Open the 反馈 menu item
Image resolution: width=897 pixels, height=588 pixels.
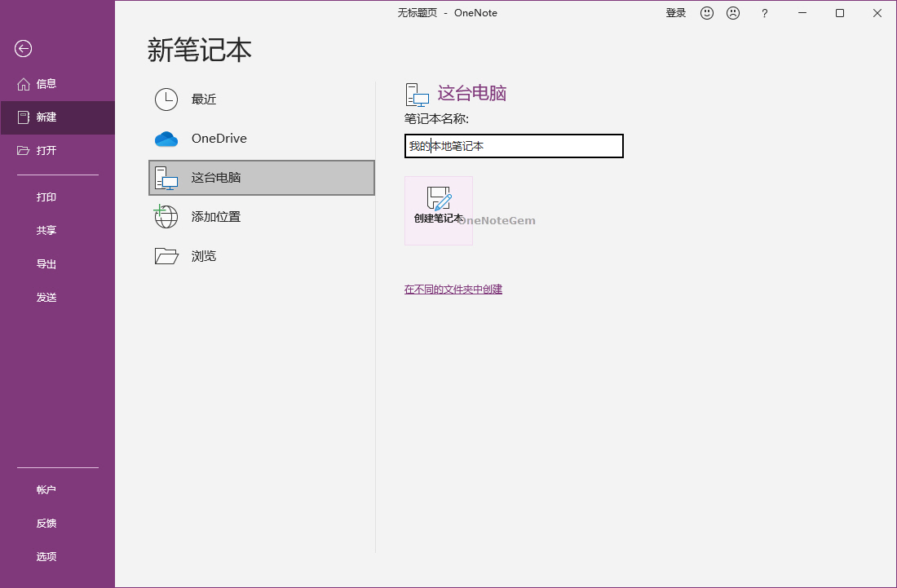[x=46, y=523]
